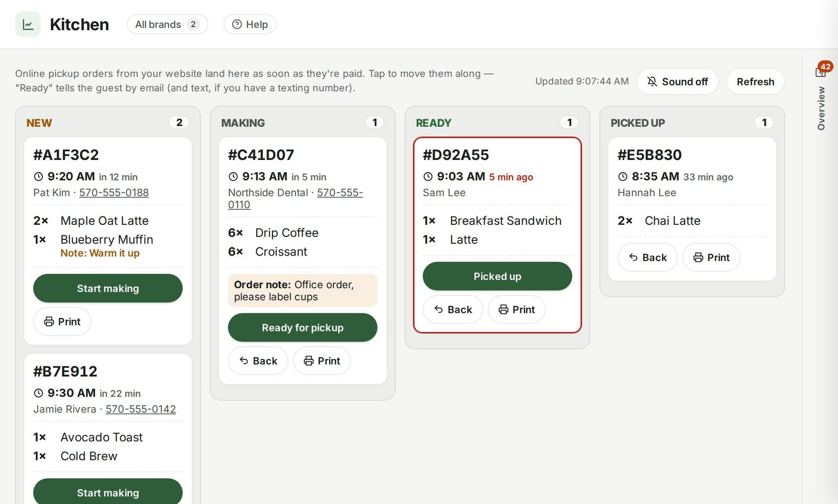Call Jamie Rivera at 570-555-0142

coord(140,409)
